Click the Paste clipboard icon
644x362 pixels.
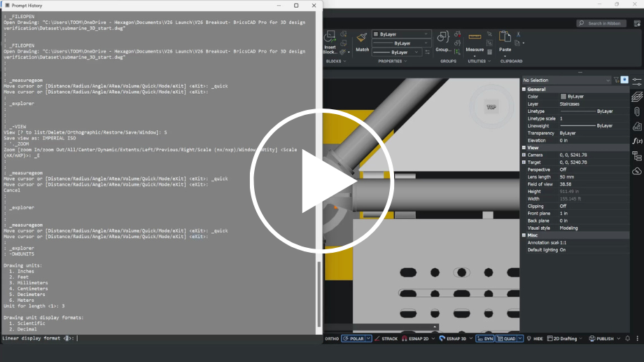pos(505,37)
